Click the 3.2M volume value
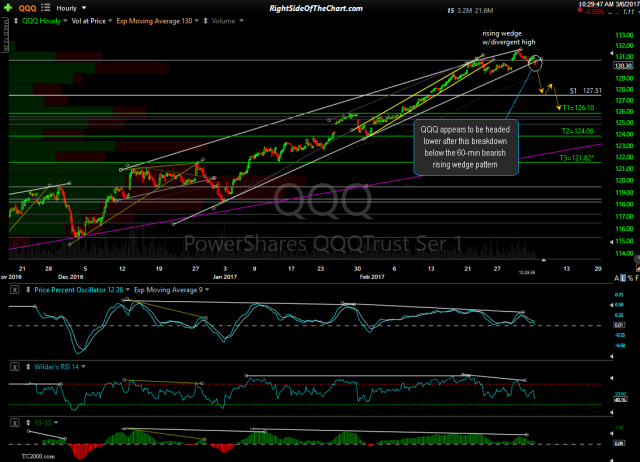 [464, 11]
